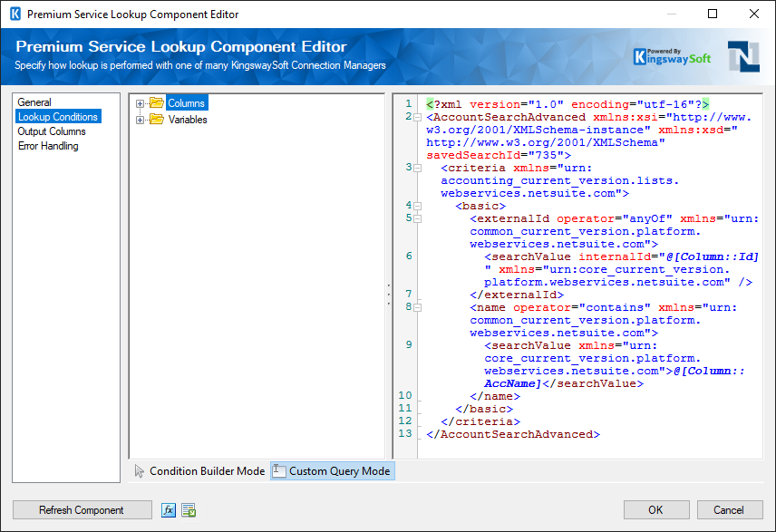Collapse the AccountSearchAdvanced element at line 2

[x=417, y=117]
